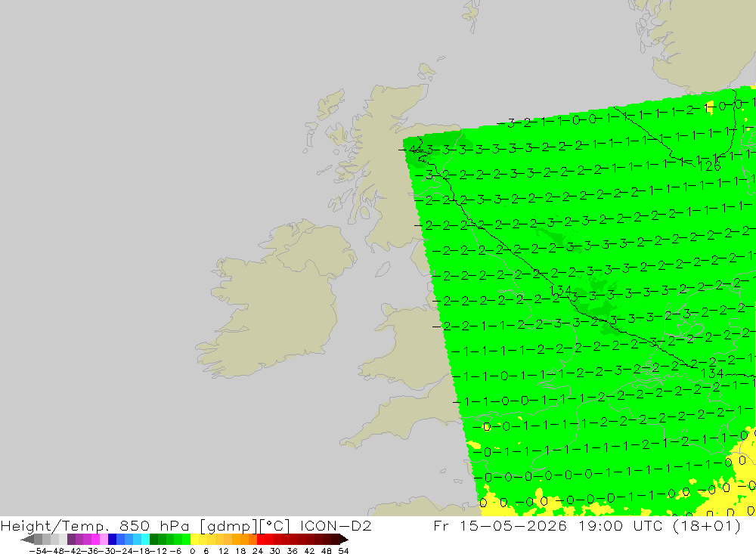The width and height of the screenshot is (756, 554).
Task: Click the gray left arrow on the legend
Action: point(27,539)
